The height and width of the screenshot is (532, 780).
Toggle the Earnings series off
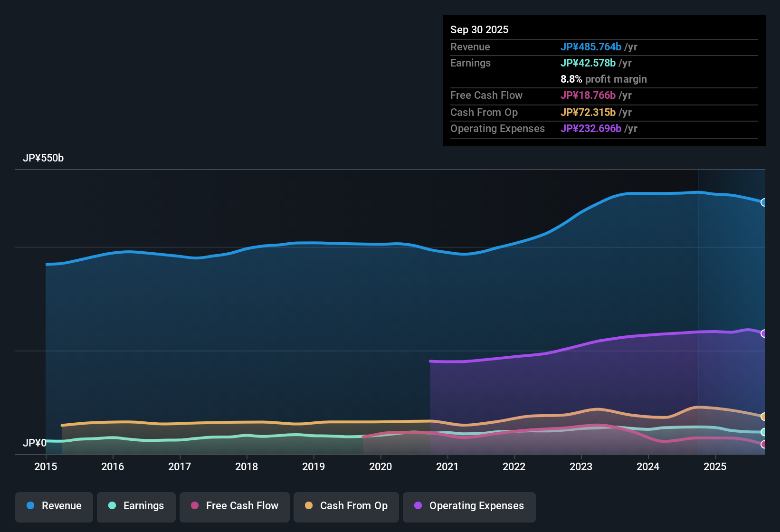click(136, 506)
